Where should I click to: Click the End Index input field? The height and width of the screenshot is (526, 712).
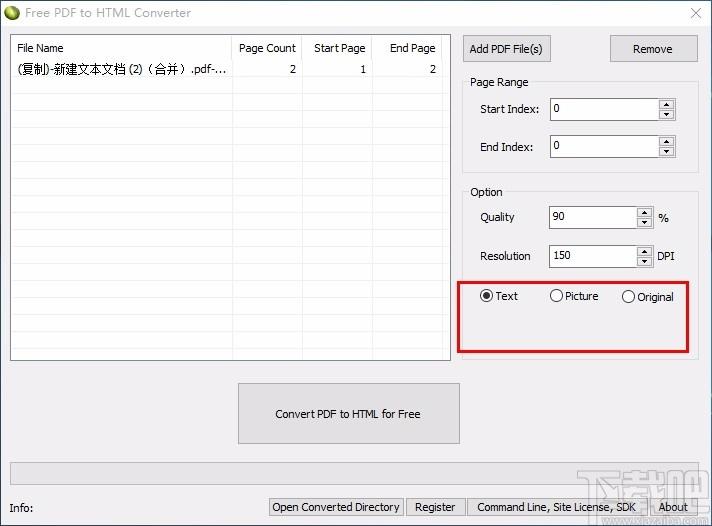click(x=604, y=146)
